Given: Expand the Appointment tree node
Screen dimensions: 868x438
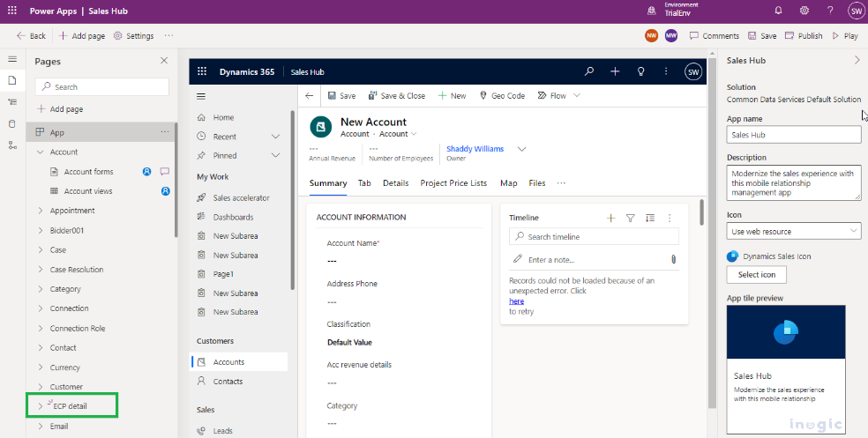Looking at the screenshot, I should click(40, 210).
